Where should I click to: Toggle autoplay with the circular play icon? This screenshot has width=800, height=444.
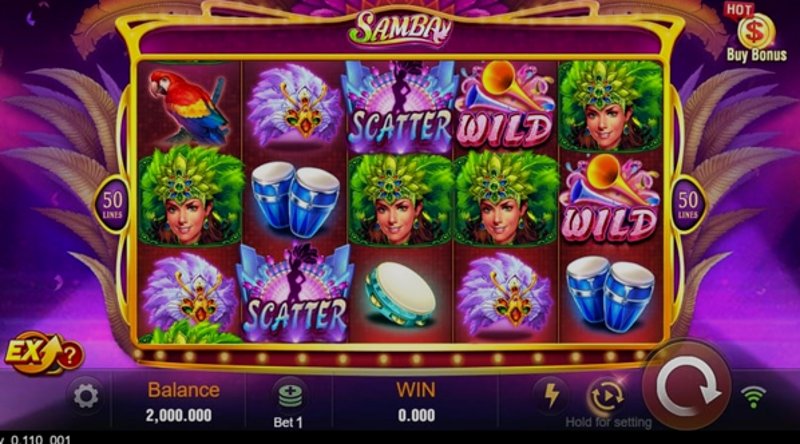point(607,396)
